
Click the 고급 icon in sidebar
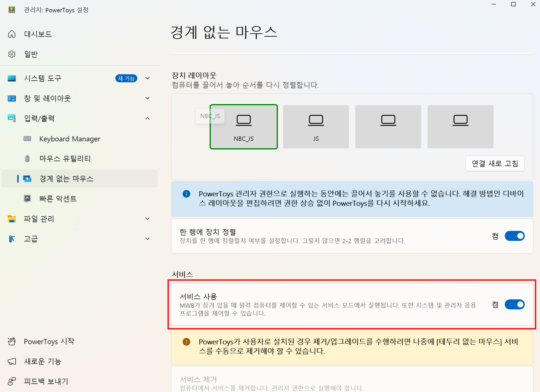click(x=12, y=239)
